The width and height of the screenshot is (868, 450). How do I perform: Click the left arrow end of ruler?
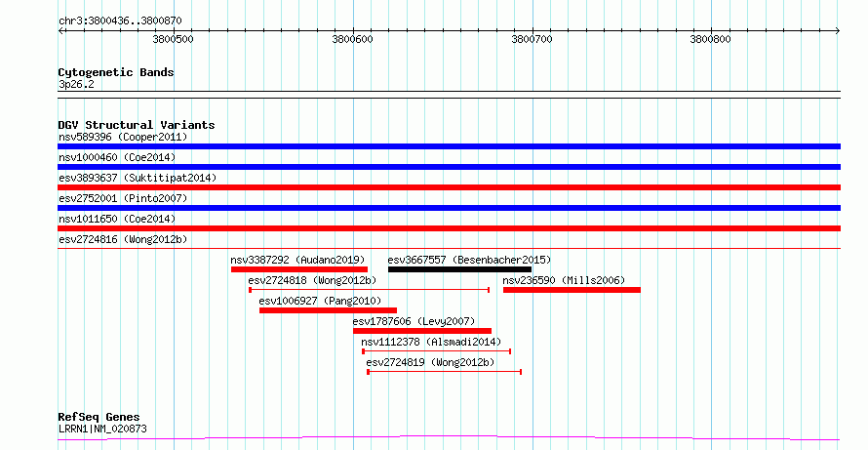coord(60,30)
